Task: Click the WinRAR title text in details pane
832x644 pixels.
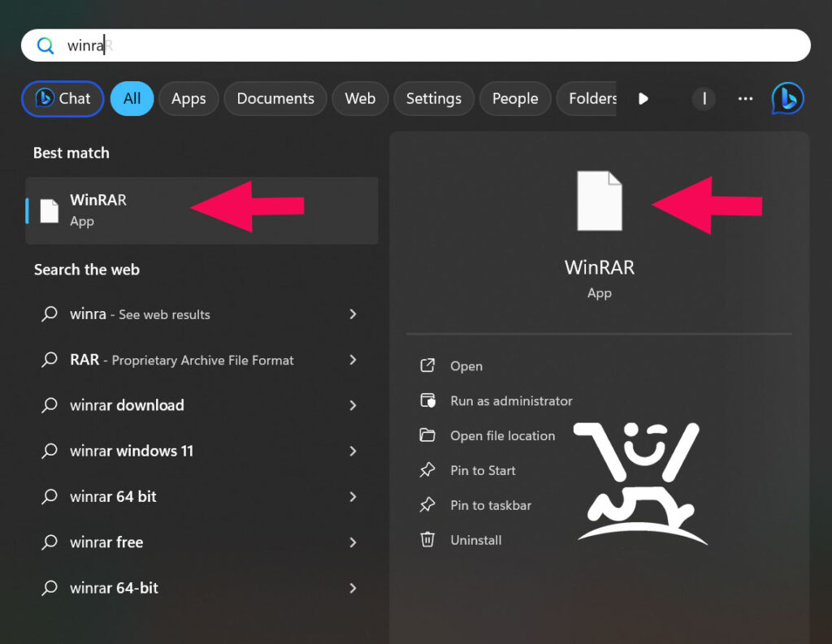Action: point(600,267)
